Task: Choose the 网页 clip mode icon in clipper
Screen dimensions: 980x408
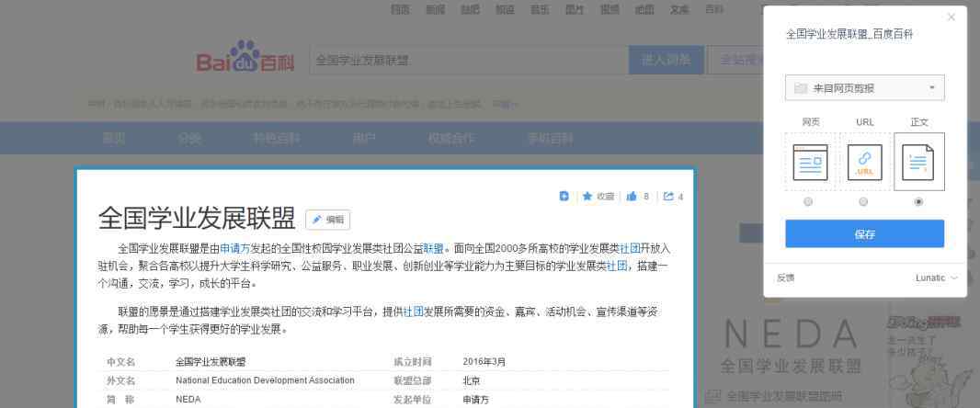Action: [810, 162]
